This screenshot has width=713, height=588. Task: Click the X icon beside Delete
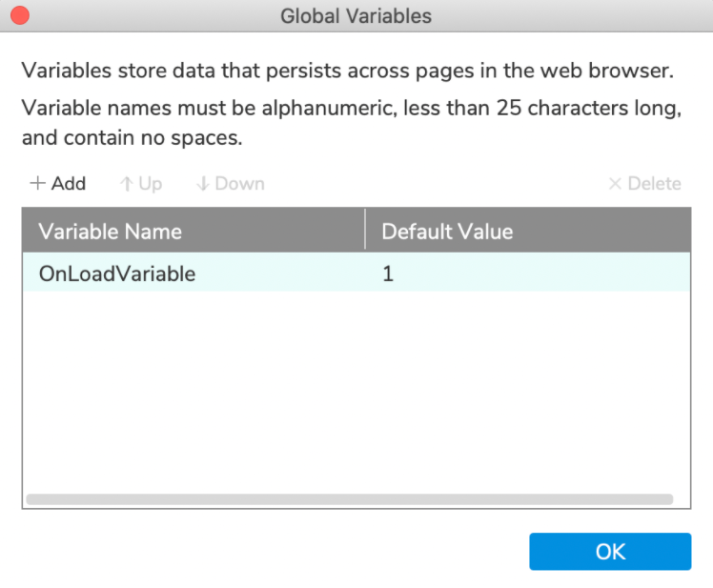click(615, 184)
